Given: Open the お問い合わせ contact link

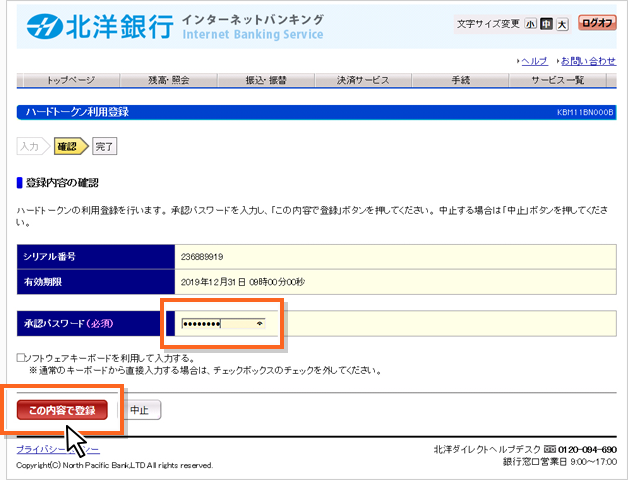Looking at the screenshot, I should click(x=588, y=61).
